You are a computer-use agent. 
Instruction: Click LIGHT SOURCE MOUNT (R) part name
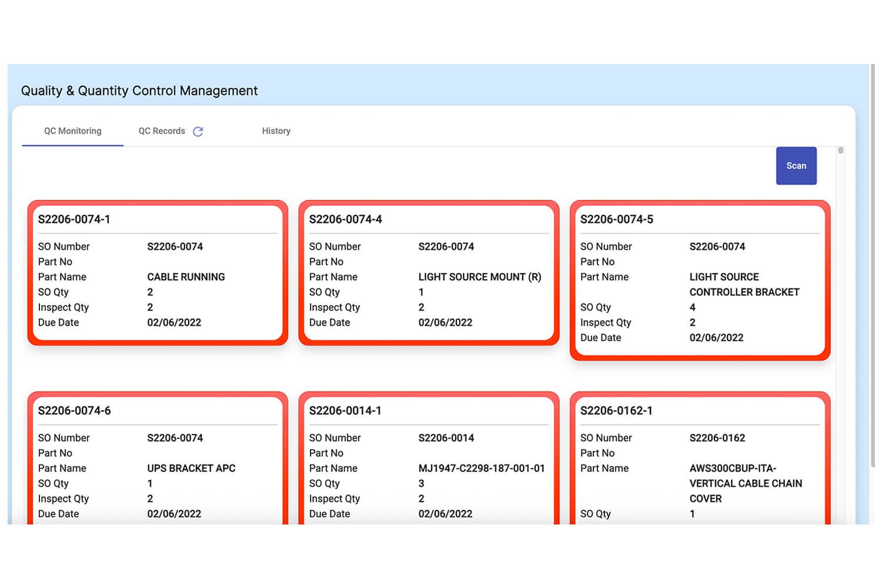coord(479,277)
